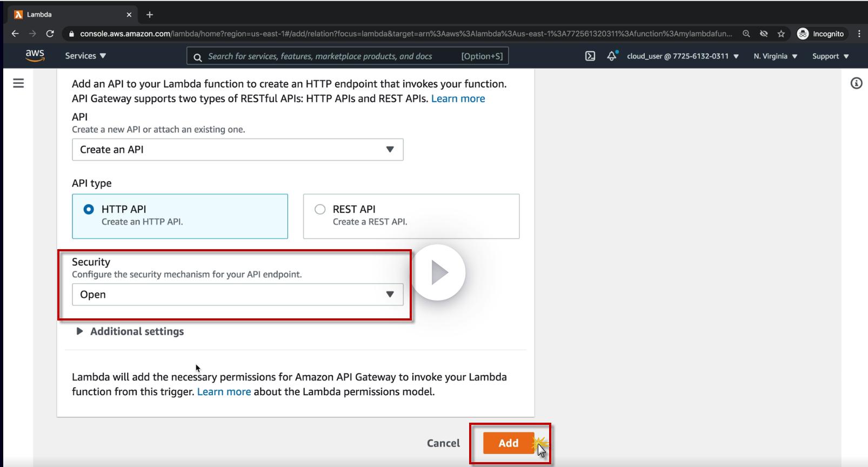This screenshot has width=868, height=467.
Task: Click the browser forward arrow
Action: click(32, 34)
